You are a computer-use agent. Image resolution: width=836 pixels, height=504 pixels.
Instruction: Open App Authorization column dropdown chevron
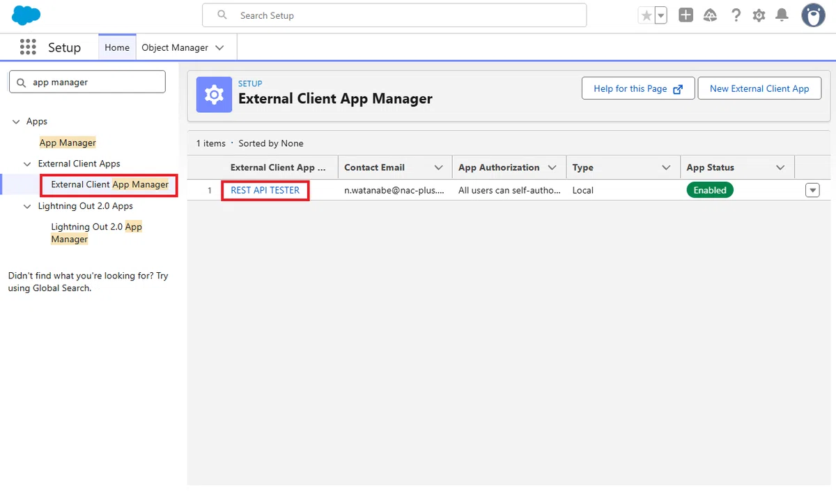(552, 168)
